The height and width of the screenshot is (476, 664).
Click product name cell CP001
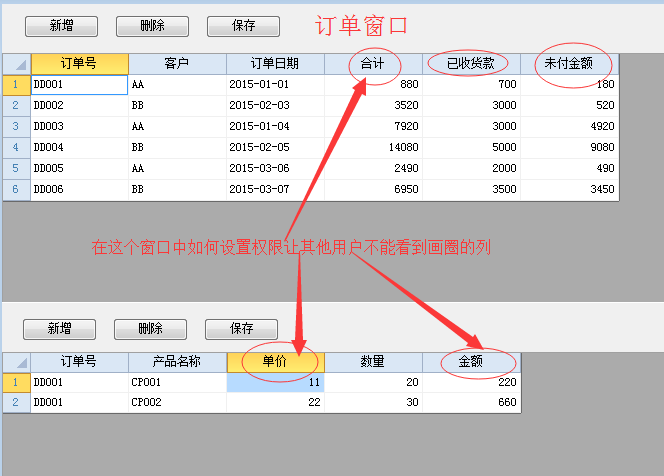click(177, 382)
